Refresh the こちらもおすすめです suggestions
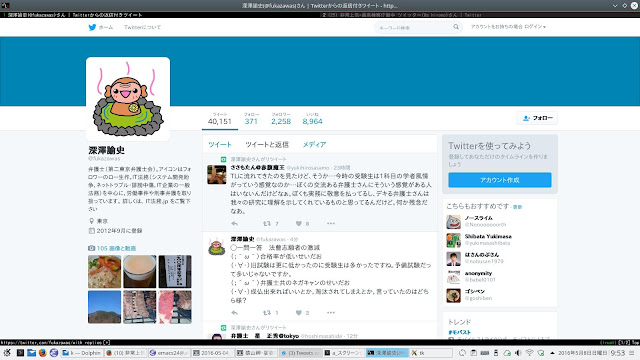This screenshot has height=360, width=640. tap(518, 207)
